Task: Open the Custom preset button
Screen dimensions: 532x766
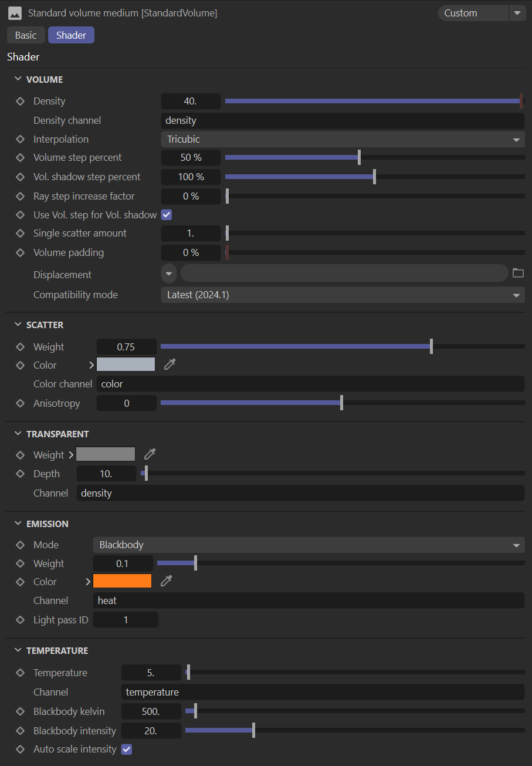Action: (473, 13)
